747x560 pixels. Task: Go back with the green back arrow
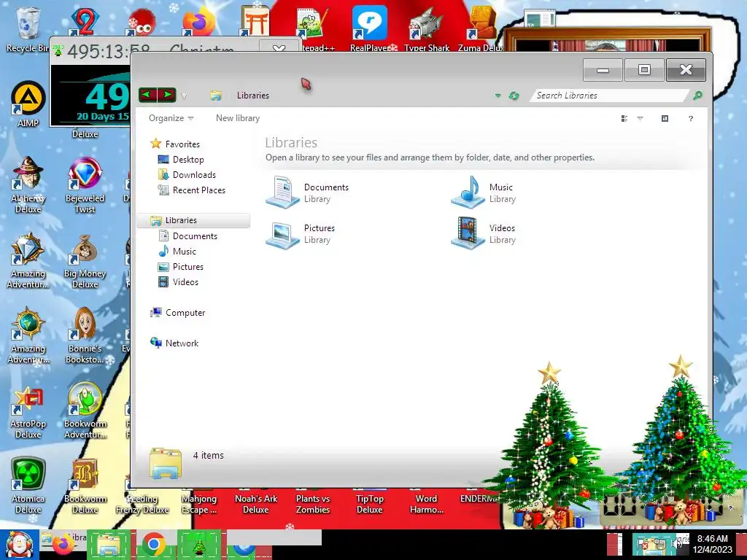click(x=147, y=95)
